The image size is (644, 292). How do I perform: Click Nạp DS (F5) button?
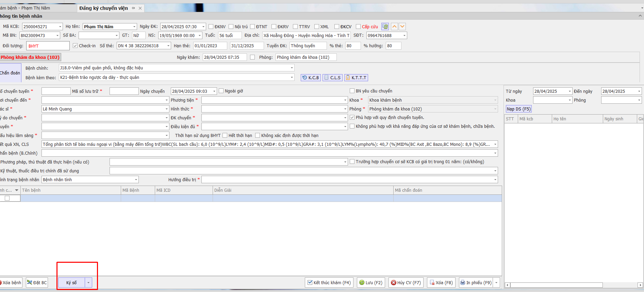pyautogui.click(x=518, y=109)
